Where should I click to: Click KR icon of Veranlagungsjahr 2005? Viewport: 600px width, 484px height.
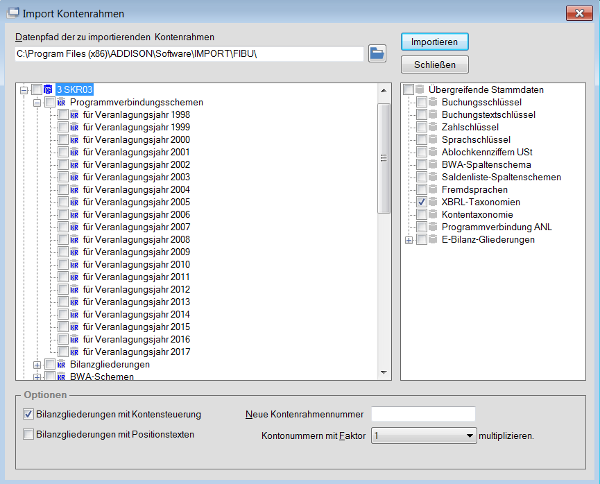click(x=74, y=202)
